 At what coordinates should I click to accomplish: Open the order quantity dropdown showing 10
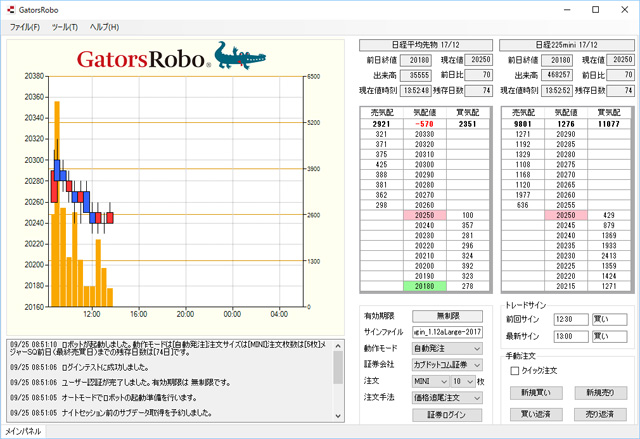[x=463, y=381]
